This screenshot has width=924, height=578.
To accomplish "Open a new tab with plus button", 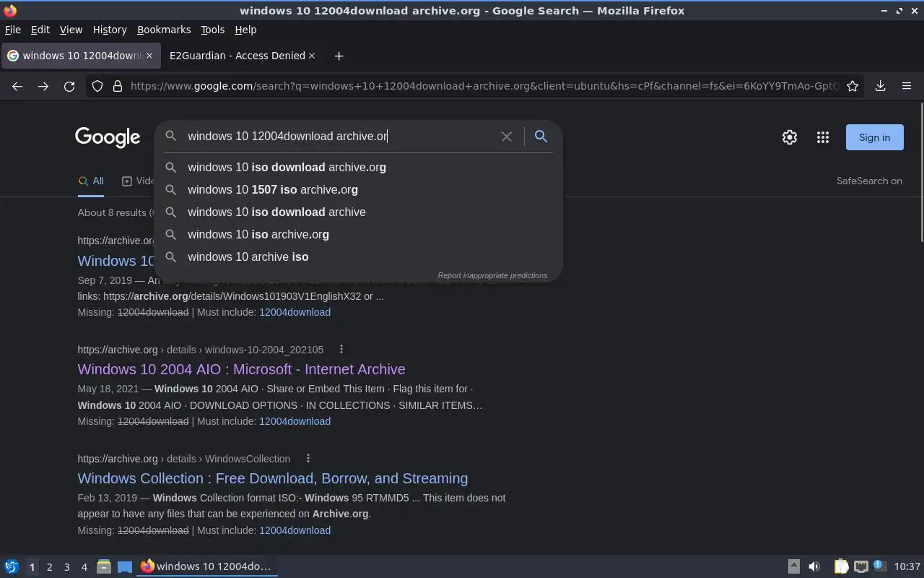I will point(339,56).
